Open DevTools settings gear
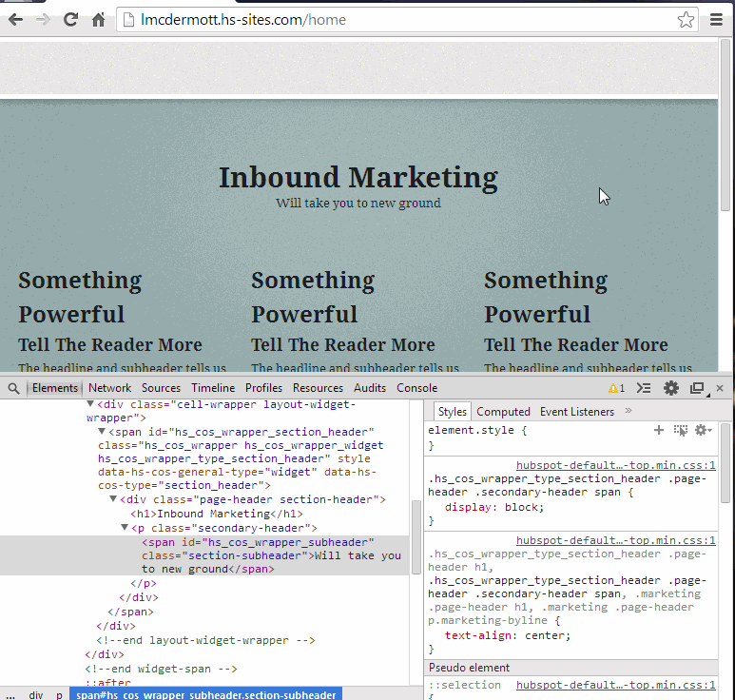The width and height of the screenshot is (735, 700). [670, 388]
